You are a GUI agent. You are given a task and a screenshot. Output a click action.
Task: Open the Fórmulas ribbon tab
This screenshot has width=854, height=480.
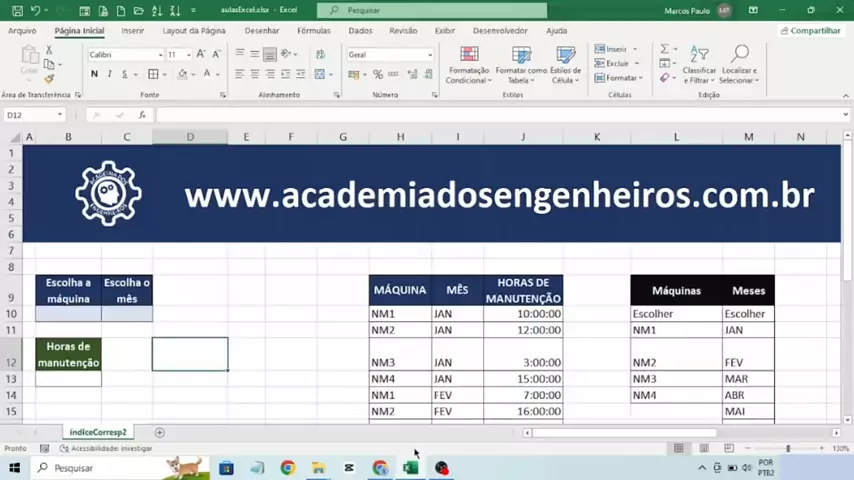click(313, 31)
